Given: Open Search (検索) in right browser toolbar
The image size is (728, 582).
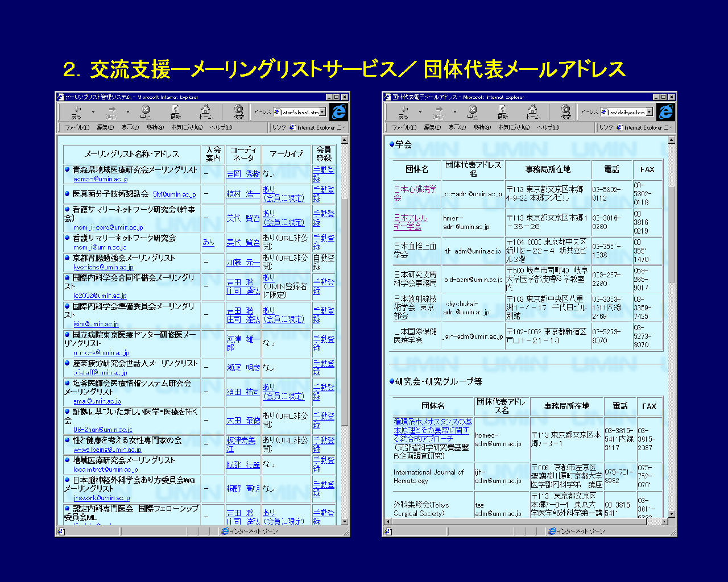Looking at the screenshot, I should (566, 111).
